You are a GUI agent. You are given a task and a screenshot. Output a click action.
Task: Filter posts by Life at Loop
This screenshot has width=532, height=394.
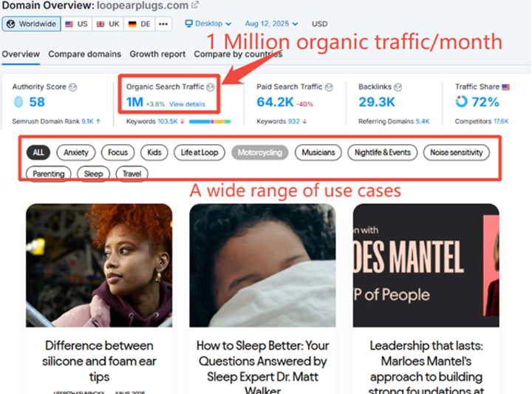point(199,152)
